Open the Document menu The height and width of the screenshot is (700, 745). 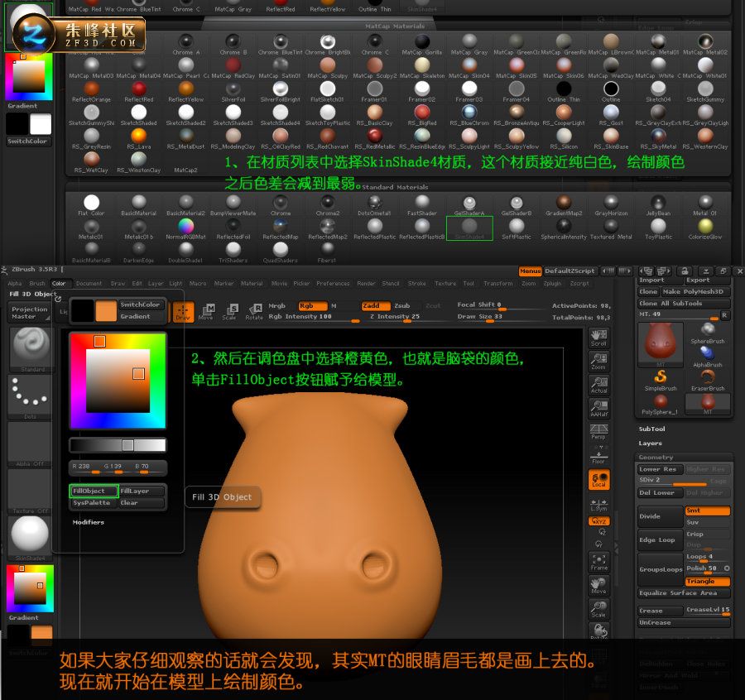point(89,284)
